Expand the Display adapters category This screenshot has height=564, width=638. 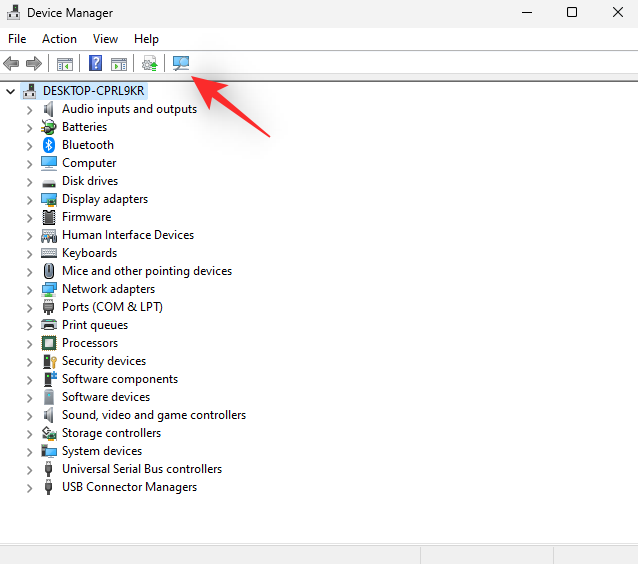pos(30,199)
